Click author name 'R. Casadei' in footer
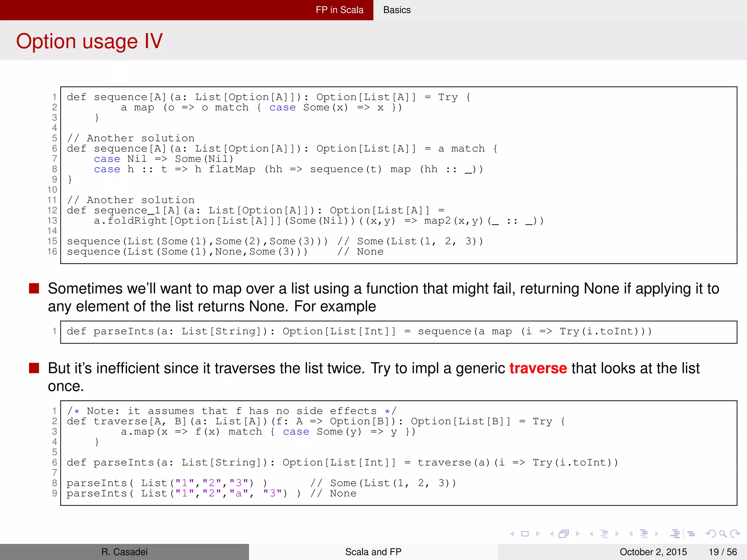This screenshot has height=560, width=747. tap(124, 552)
